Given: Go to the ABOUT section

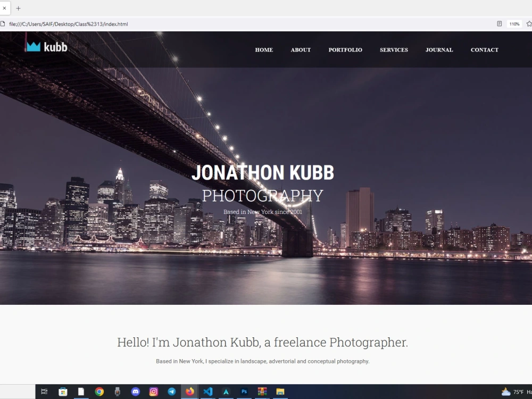Looking at the screenshot, I should point(301,50).
